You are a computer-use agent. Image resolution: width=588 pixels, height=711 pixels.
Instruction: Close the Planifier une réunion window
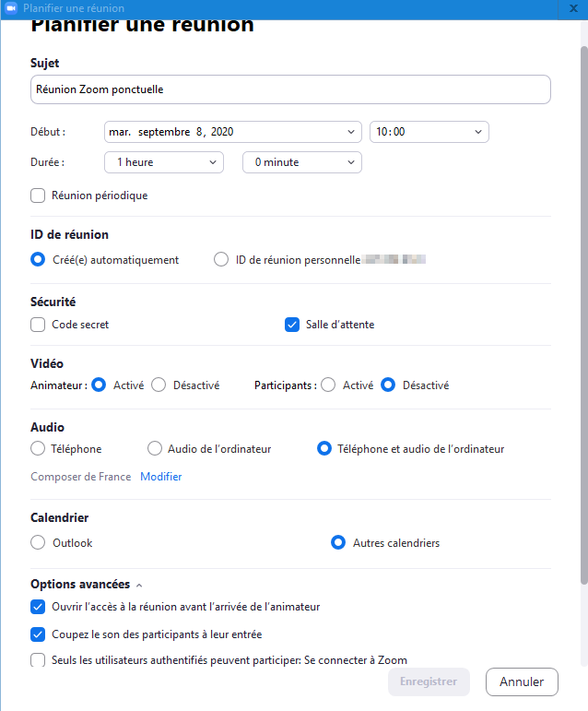(x=574, y=8)
